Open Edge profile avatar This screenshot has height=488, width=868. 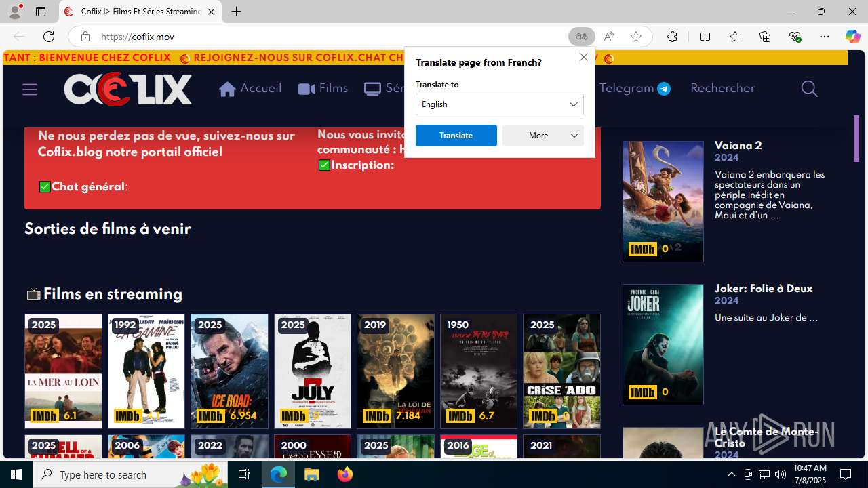point(14,12)
